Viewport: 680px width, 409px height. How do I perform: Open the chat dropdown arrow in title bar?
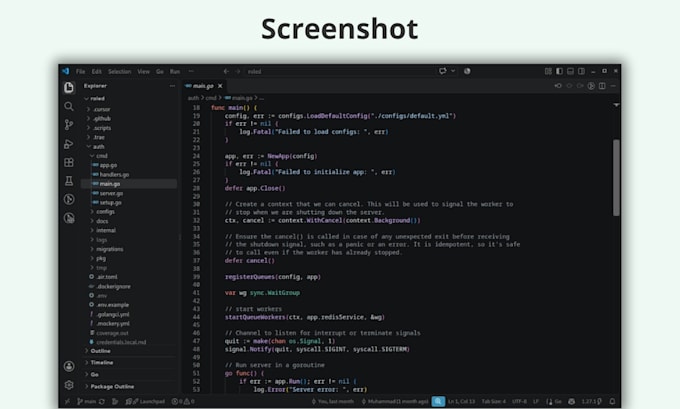453,71
